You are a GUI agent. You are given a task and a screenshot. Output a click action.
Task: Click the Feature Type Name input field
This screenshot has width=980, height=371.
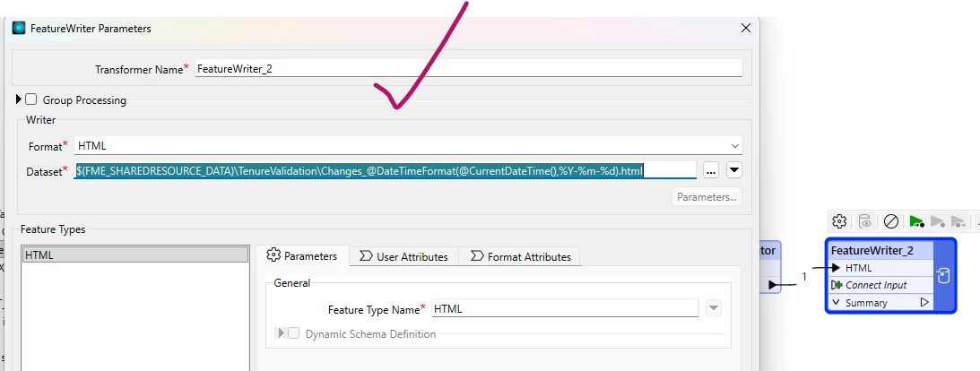pyautogui.click(x=565, y=308)
